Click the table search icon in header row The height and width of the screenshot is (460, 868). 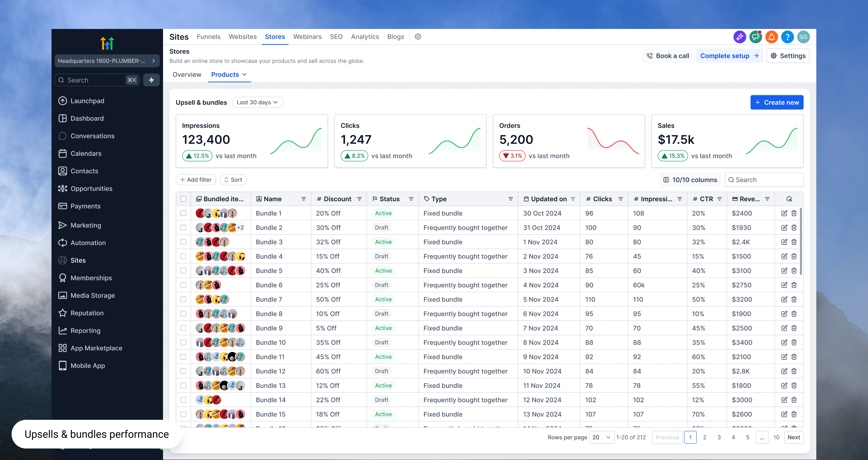[x=789, y=199]
